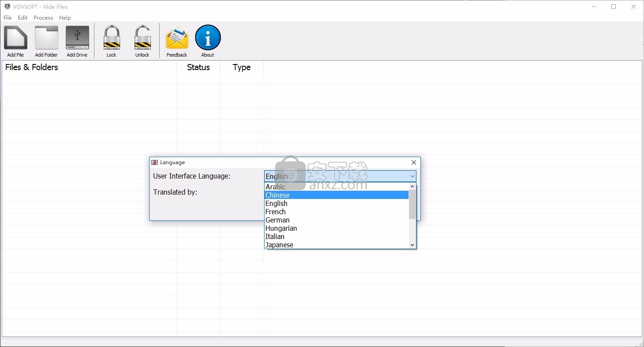Click the Unlock open padlock icon
Screen dimensions: 644x347
[142, 37]
